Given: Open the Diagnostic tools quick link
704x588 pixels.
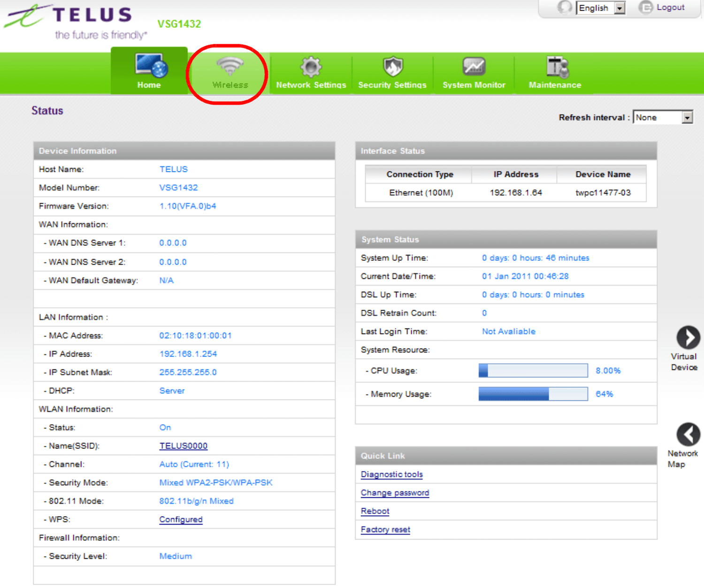Looking at the screenshot, I should (392, 474).
